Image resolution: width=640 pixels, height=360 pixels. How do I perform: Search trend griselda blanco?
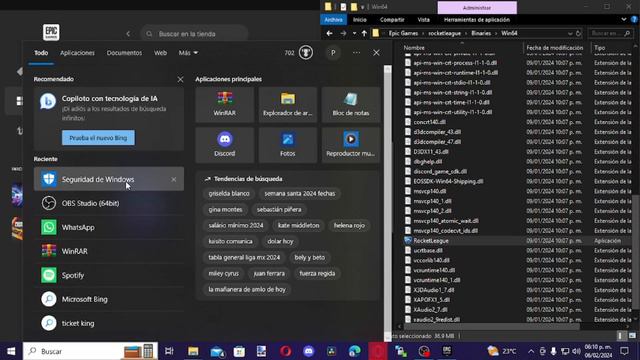pos(229,193)
